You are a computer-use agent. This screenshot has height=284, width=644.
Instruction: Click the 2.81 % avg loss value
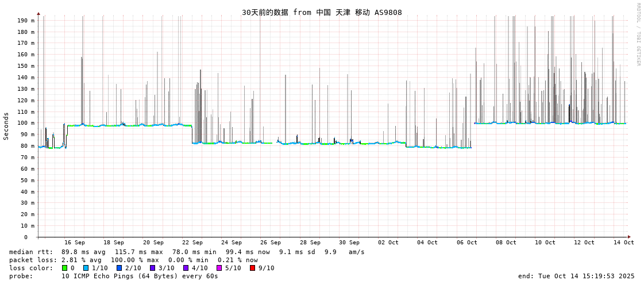[83, 260]
